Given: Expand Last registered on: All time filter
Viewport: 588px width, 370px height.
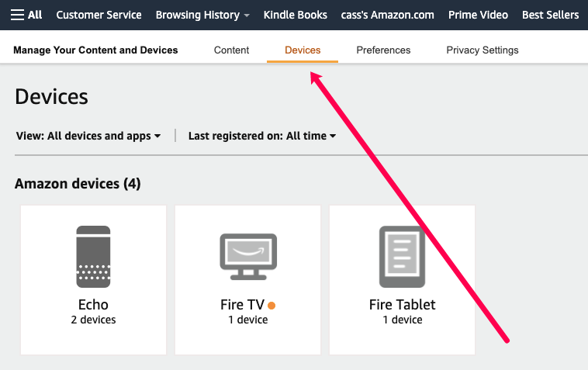Looking at the screenshot, I should click(262, 136).
